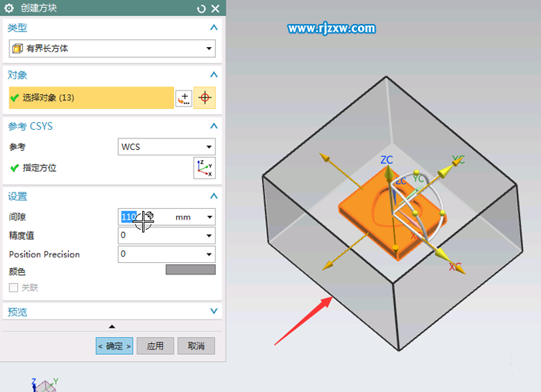541x392 pixels.
Task: Click the 确定 button
Action: point(114,346)
